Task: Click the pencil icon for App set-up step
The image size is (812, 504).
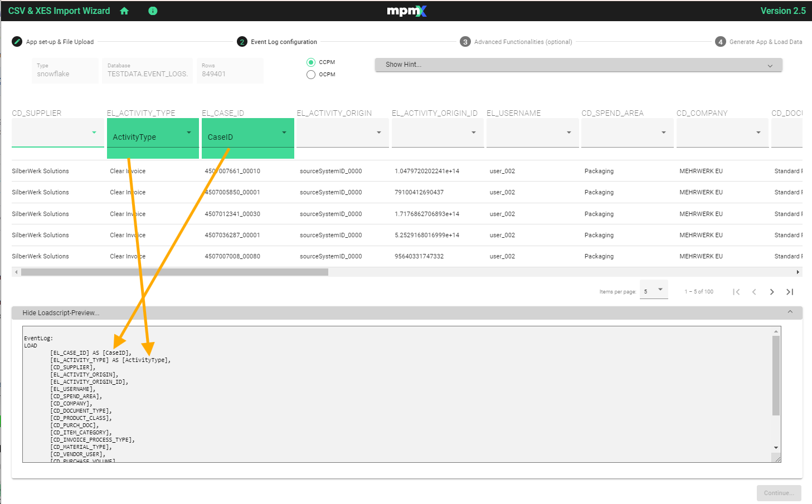Action: pyautogui.click(x=17, y=42)
